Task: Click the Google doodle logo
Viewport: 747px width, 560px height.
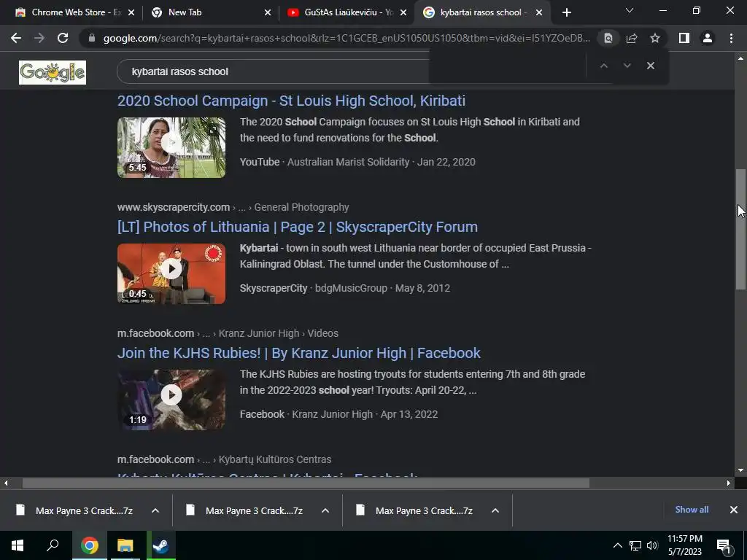Action: (53, 72)
